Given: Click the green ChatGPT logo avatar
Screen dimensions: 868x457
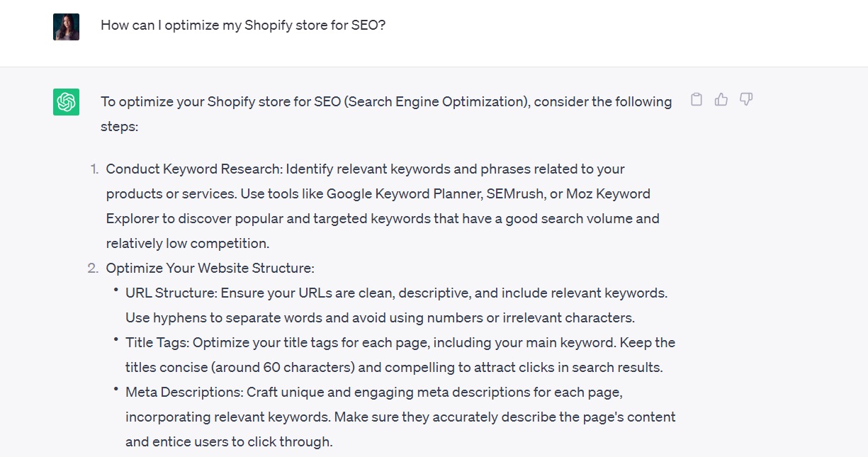Looking at the screenshot, I should point(65,101).
